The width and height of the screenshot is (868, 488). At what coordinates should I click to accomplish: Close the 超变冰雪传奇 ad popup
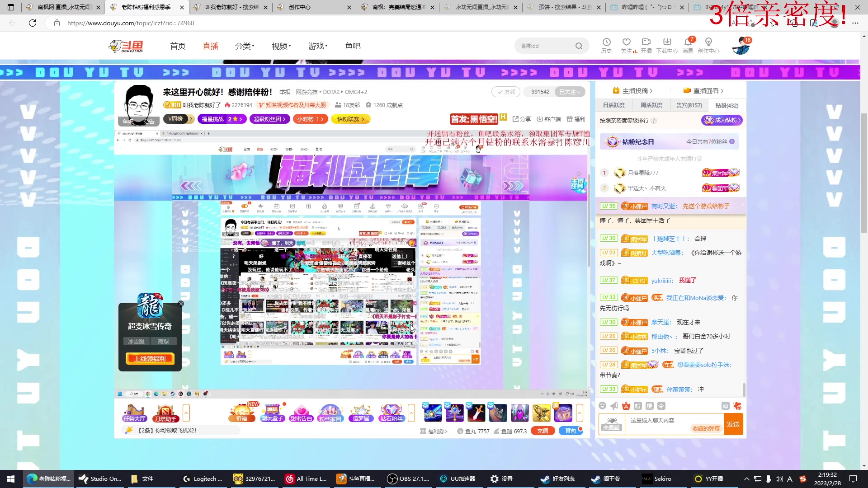point(181,304)
